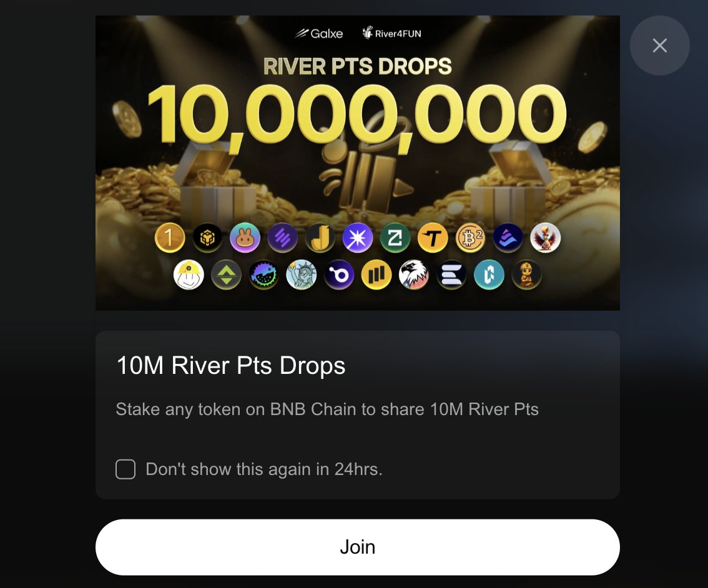
Task: Click the bald eagle token icon
Action: click(413, 275)
